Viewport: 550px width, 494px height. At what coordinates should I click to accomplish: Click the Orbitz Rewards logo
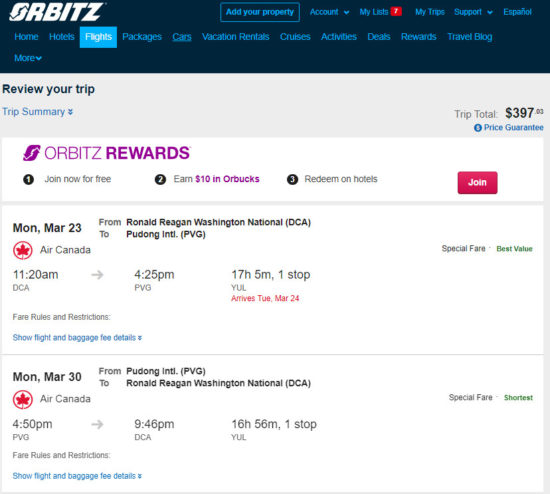(107, 153)
